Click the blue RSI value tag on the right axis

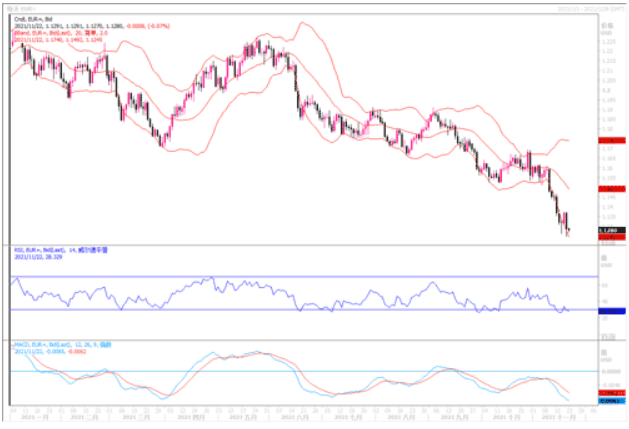pos(611,311)
